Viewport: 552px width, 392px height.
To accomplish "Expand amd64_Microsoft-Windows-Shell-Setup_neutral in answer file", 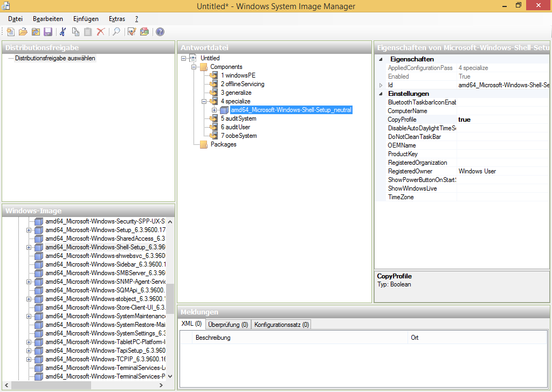I will (215, 110).
